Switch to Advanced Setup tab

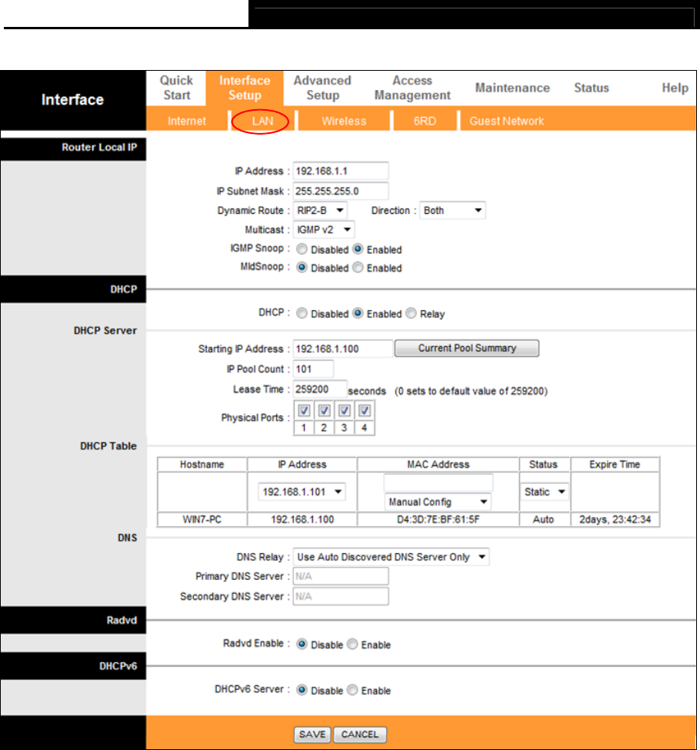coord(322,88)
